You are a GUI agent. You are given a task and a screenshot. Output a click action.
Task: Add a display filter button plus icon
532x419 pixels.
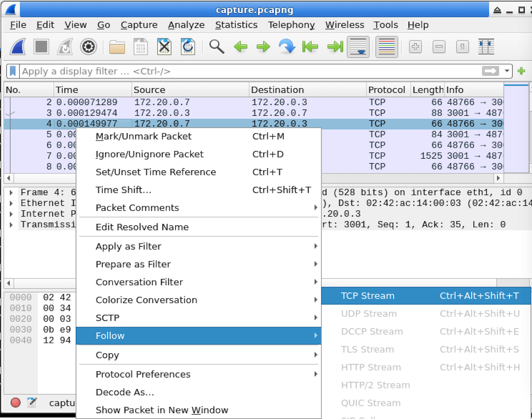[521, 71]
